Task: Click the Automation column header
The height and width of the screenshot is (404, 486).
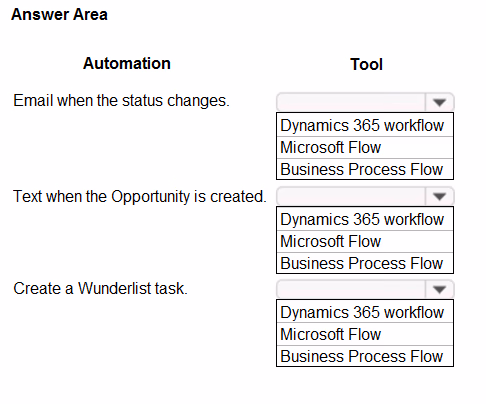Action: click(127, 63)
